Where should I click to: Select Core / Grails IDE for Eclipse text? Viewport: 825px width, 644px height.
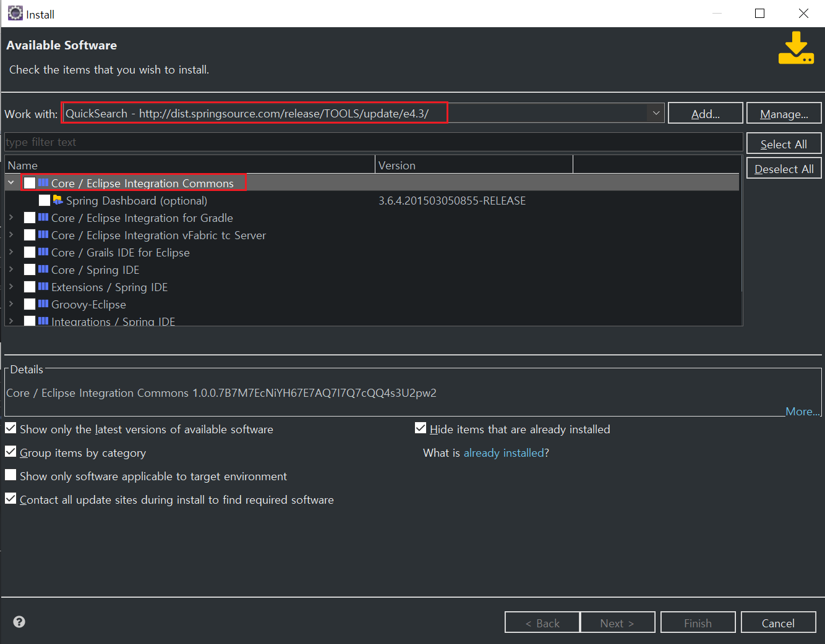(121, 253)
